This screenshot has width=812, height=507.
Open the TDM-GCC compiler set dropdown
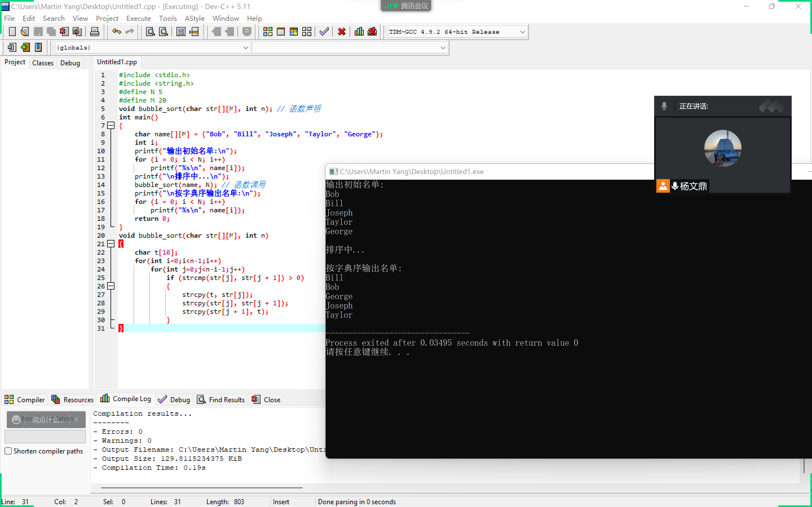tap(522, 32)
